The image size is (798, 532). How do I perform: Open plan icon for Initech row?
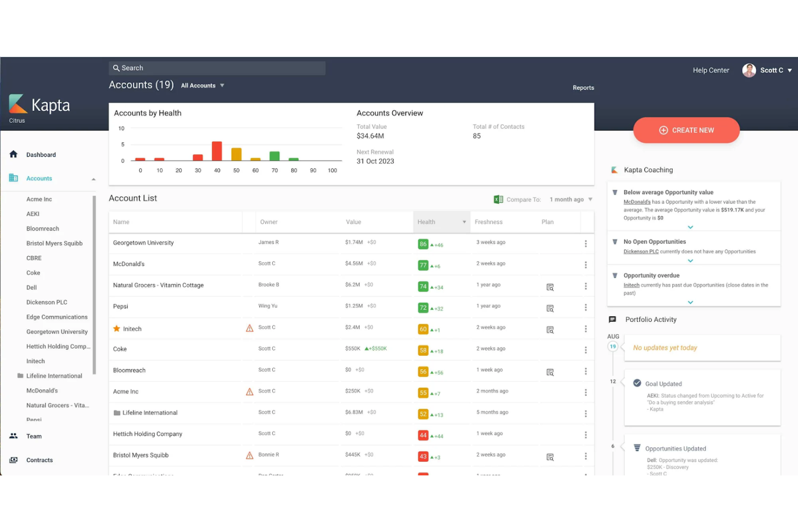550,330
